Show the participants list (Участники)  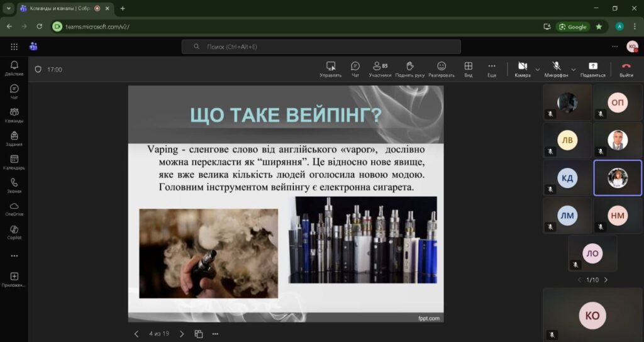point(380,69)
